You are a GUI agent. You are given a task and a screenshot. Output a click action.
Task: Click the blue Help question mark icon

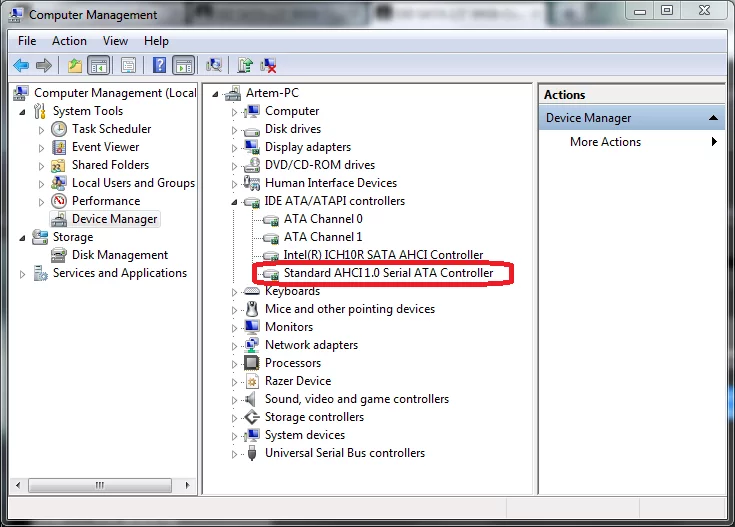pyautogui.click(x=159, y=65)
